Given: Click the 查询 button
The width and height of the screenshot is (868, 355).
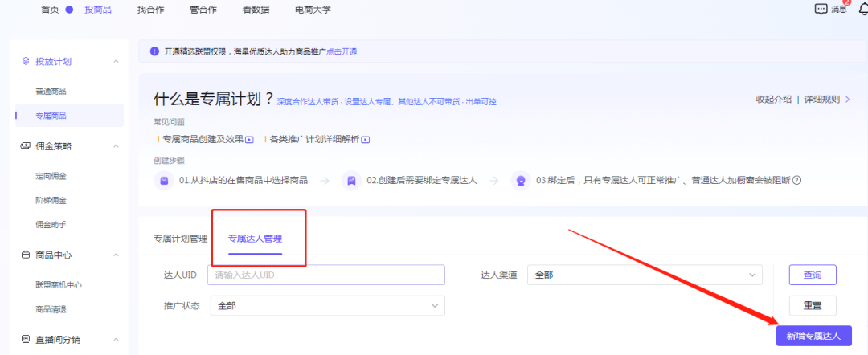Looking at the screenshot, I should (812, 275).
